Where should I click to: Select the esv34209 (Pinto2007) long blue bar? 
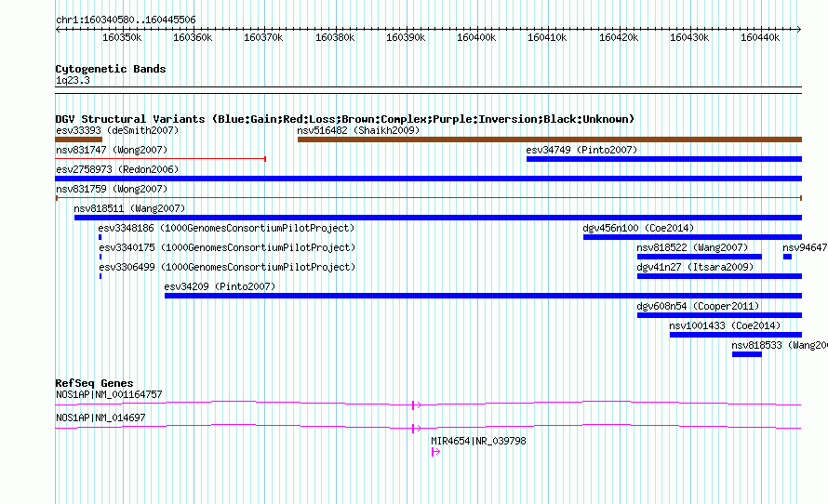point(483,296)
